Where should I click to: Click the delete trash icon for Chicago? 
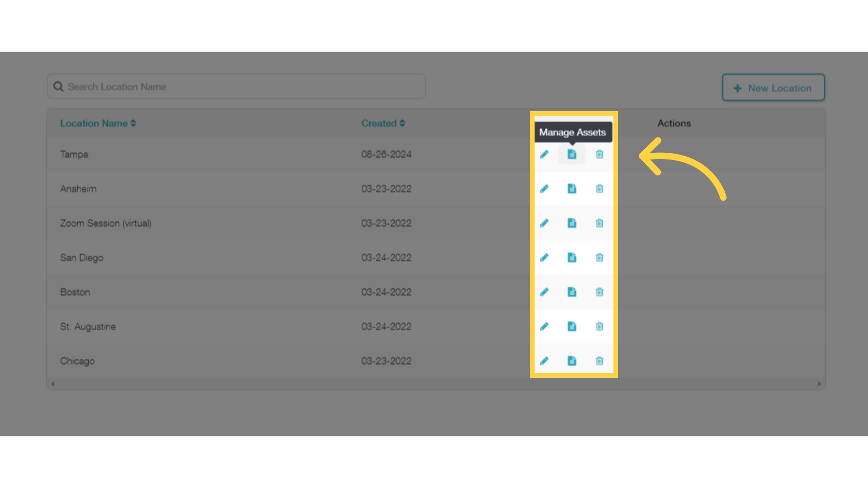pos(600,361)
